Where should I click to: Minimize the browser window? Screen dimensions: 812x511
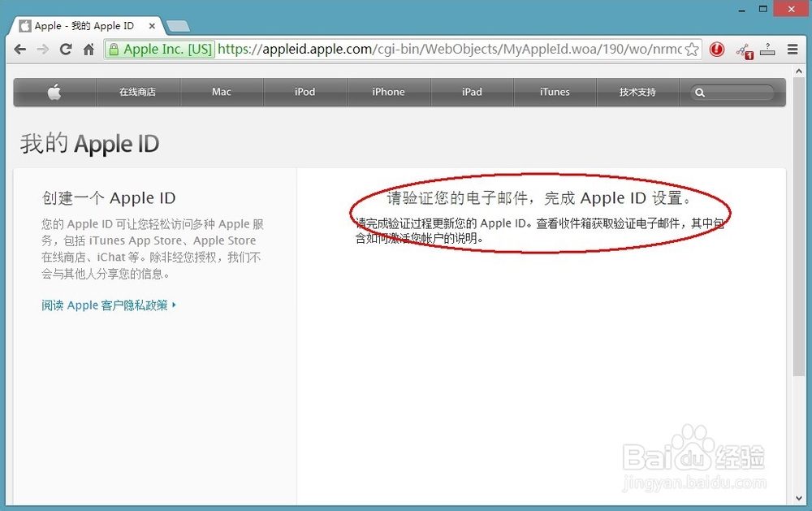[741, 9]
